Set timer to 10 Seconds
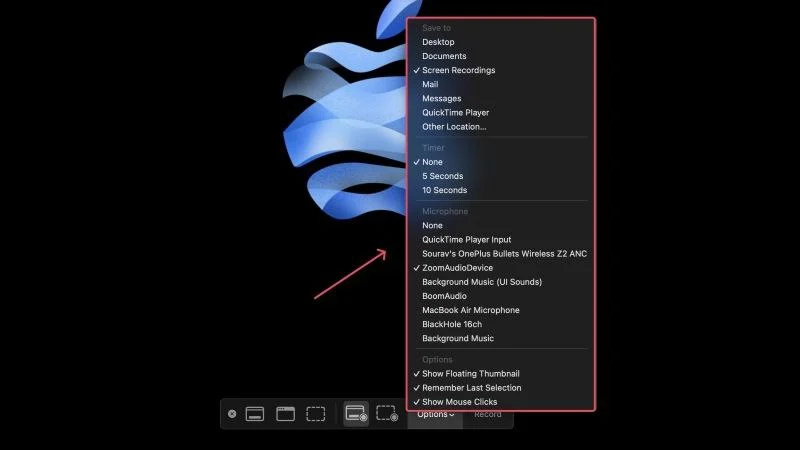800x450 pixels. click(x=444, y=190)
